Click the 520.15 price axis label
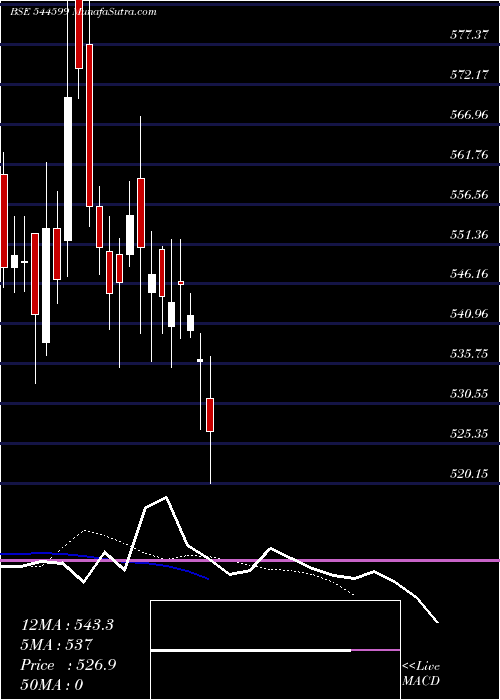Screen dimensions: 500x700 (469, 473)
